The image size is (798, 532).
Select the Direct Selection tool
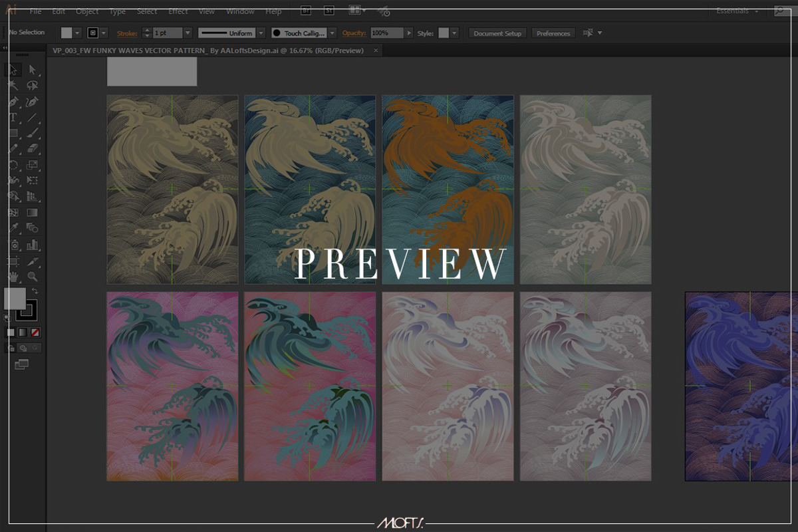pyautogui.click(x=32, y=70)
